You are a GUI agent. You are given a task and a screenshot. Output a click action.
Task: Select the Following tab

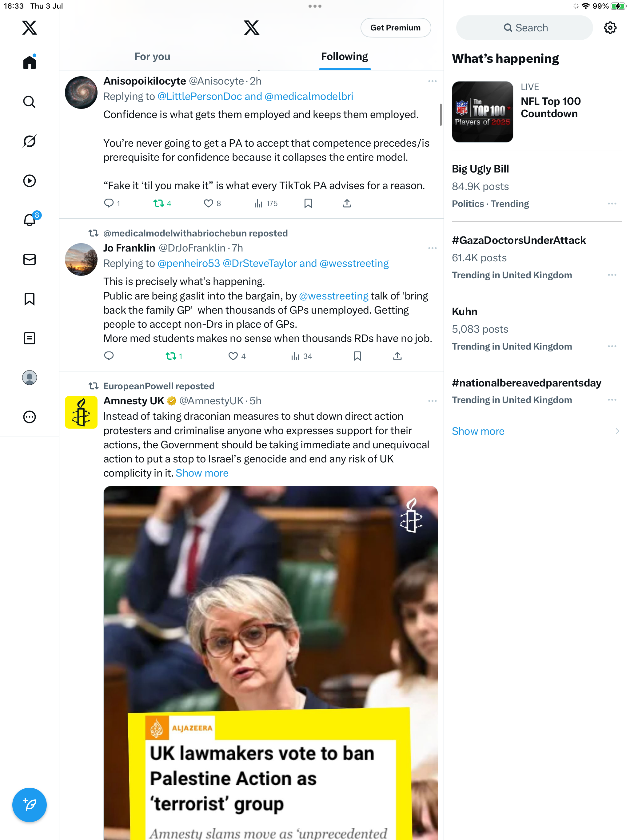[x=345, y=57]
